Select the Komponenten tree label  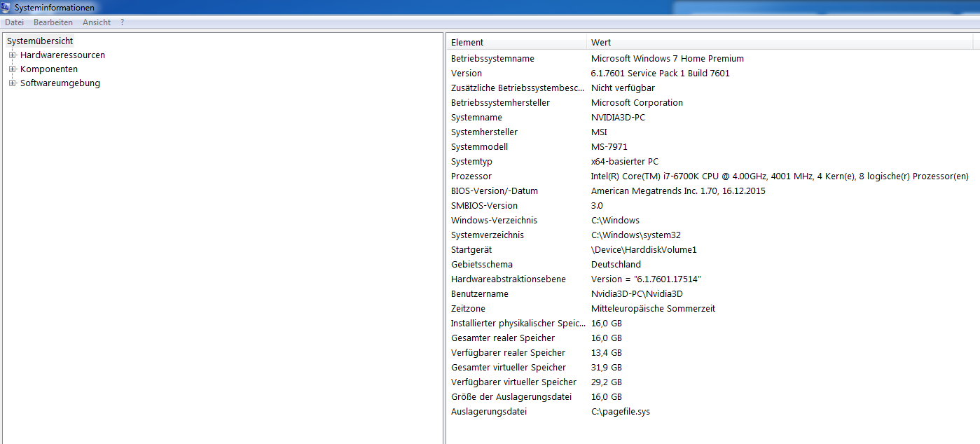tap(49, 69)
